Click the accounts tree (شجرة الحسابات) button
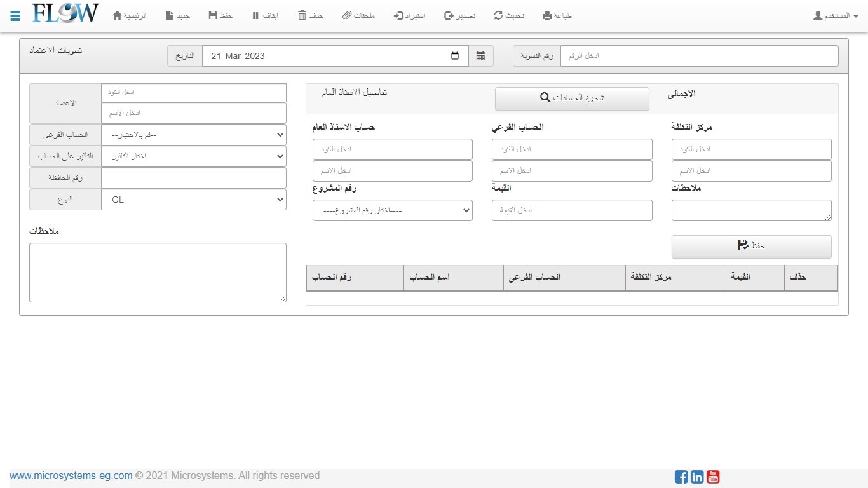The width and height of the screenshot is (868, 488). pyautogui.click(x=572, y=98)
